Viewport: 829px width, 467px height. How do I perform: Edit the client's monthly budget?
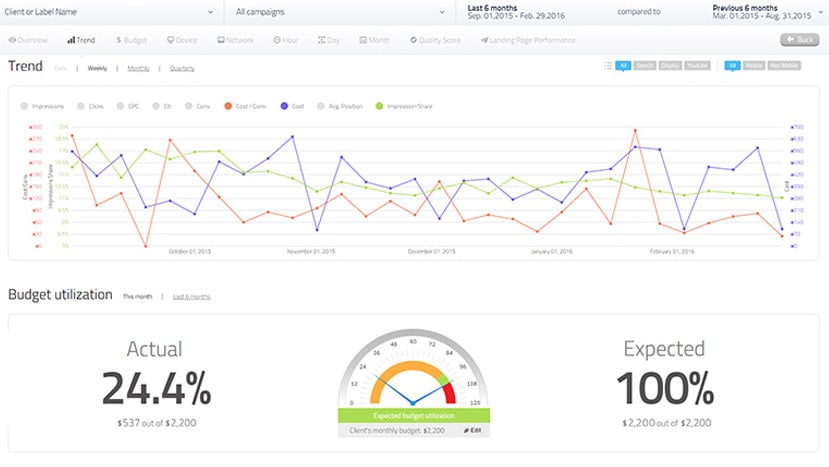[x=473, y=431]
